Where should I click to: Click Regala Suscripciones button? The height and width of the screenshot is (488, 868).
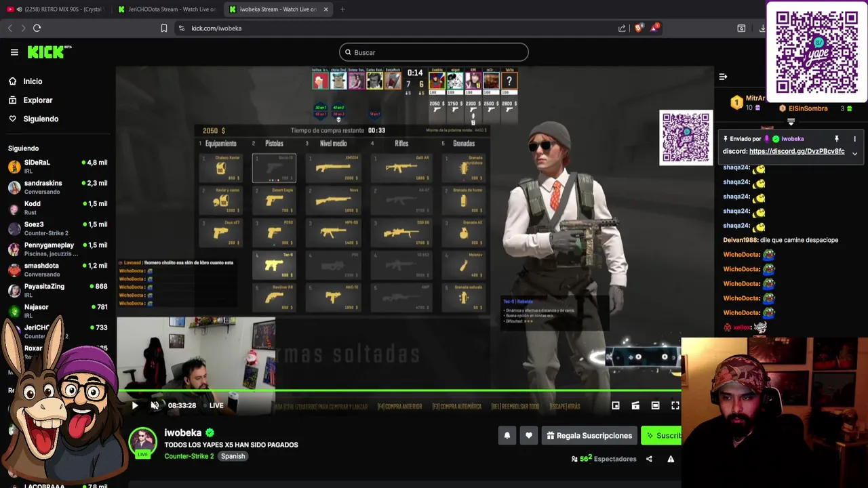pos(589,436)
